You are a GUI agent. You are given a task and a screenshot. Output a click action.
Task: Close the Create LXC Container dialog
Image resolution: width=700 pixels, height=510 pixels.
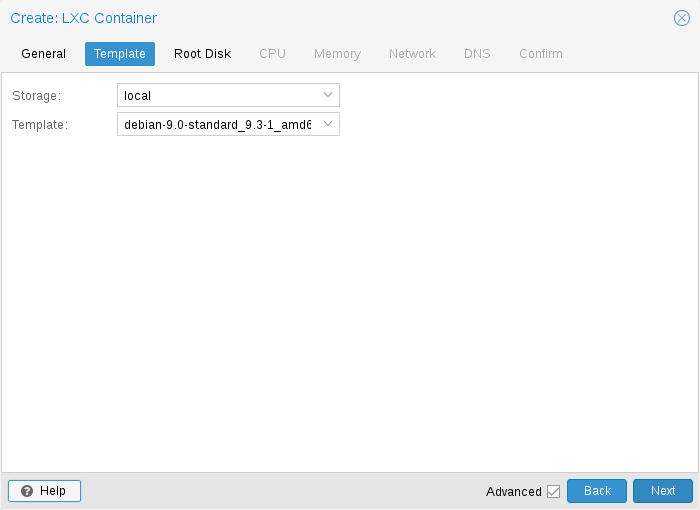(x=682, y=18)
